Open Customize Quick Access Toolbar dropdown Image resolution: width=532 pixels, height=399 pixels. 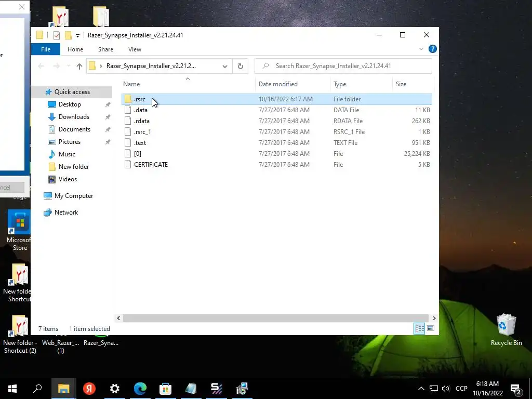(77, 35)
